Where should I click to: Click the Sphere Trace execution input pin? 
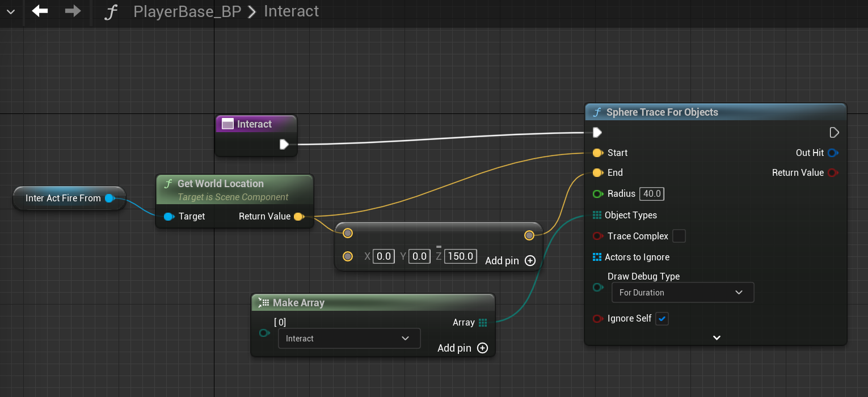pyautogui.click(x=597, y=133)
